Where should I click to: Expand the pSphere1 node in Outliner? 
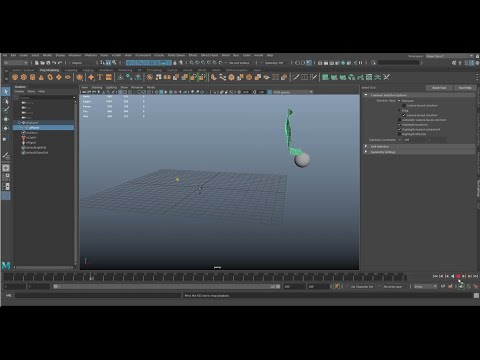pos(20,123)
